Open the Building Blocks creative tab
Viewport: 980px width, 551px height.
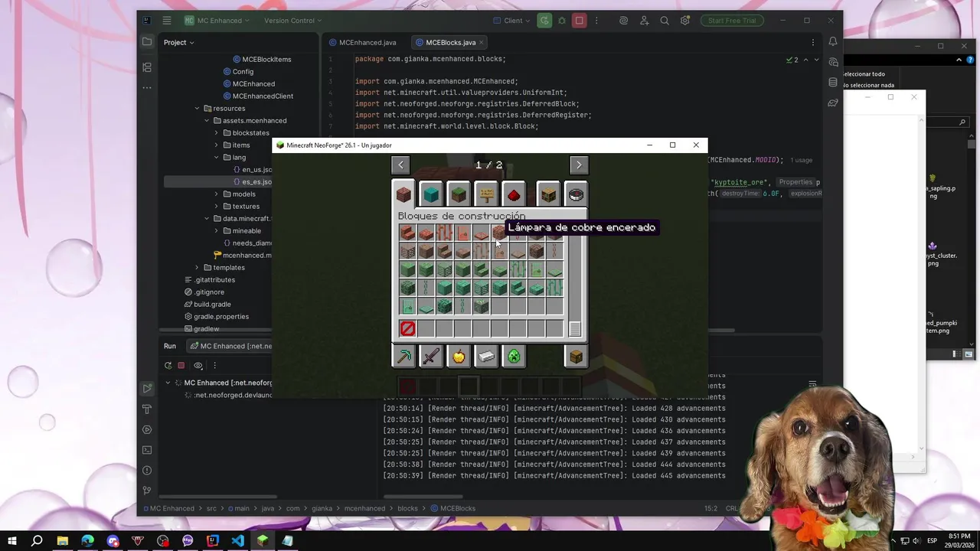(403, 194)
